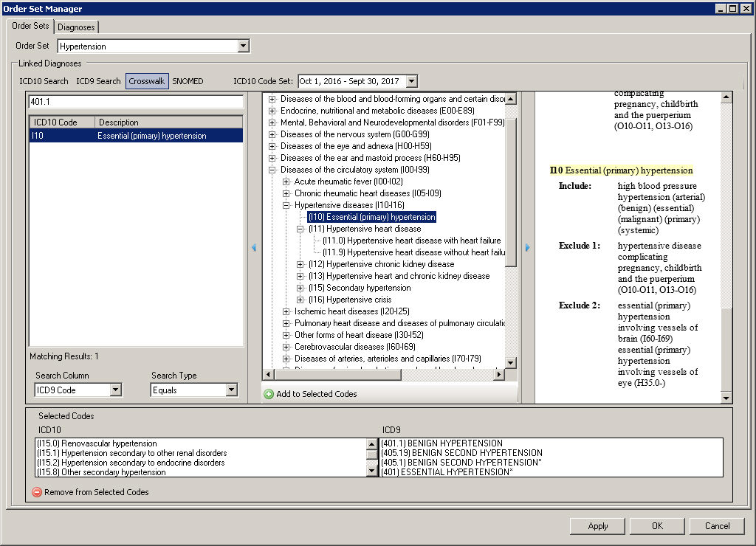This screenshot has width=756, height=546.
Task: Expand Chronic rheumatic heart diseases node
Action: coord(286,193)
